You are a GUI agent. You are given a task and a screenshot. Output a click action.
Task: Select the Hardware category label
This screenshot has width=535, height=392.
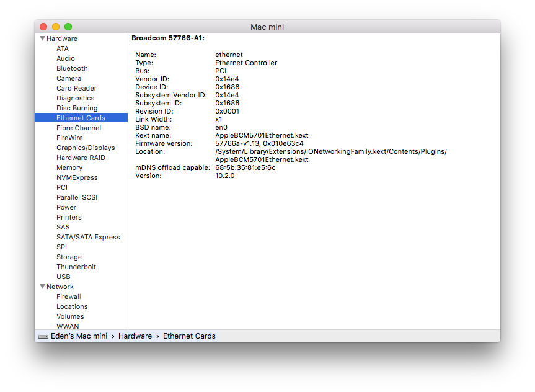pos(62,38)
